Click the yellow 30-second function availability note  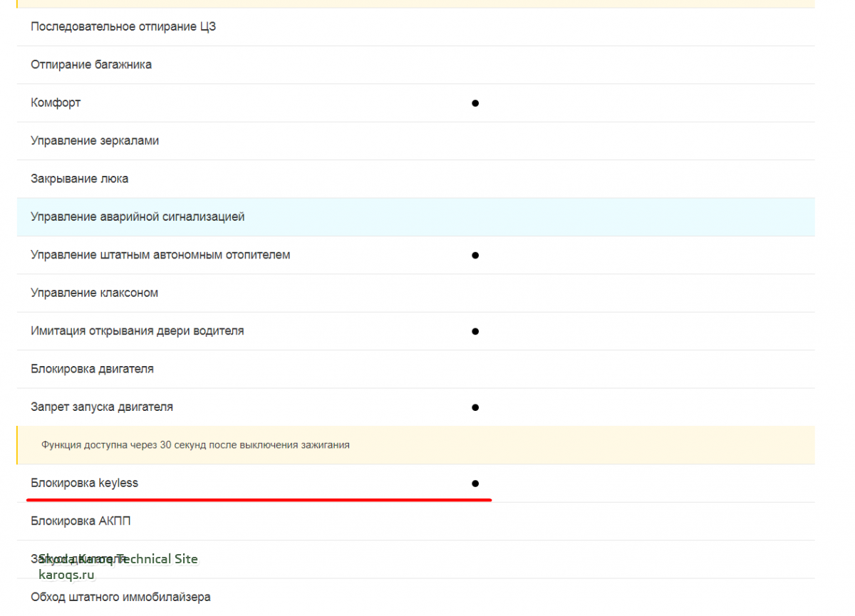195,445
